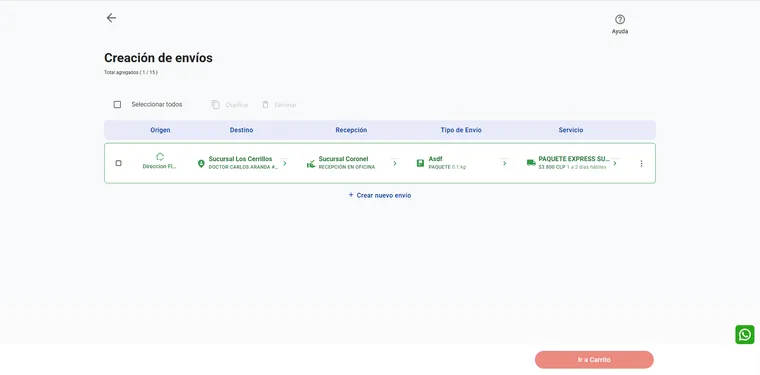The image size is (760, 375).
Task: Select the Direccion Fl... origin text
Action: [160, 166]
